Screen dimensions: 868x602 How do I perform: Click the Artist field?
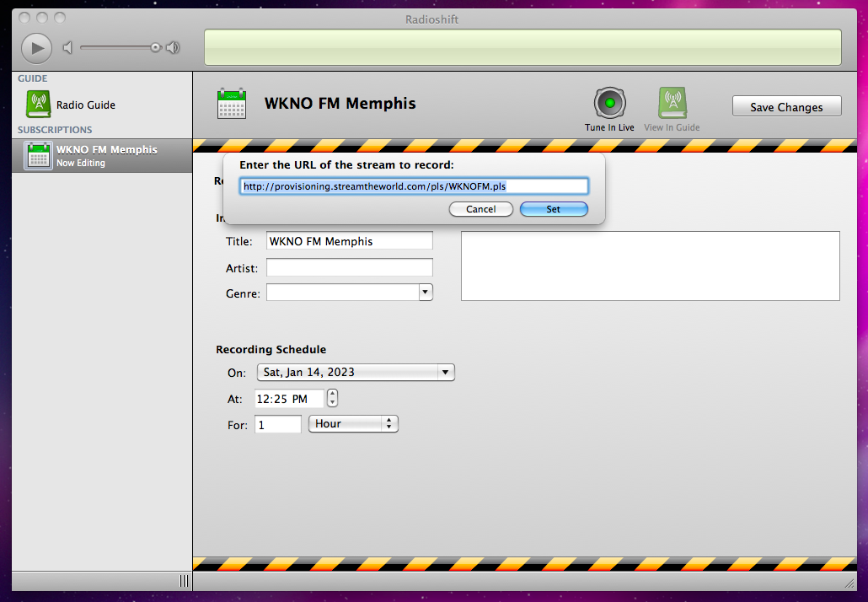[x=349, y=267]
